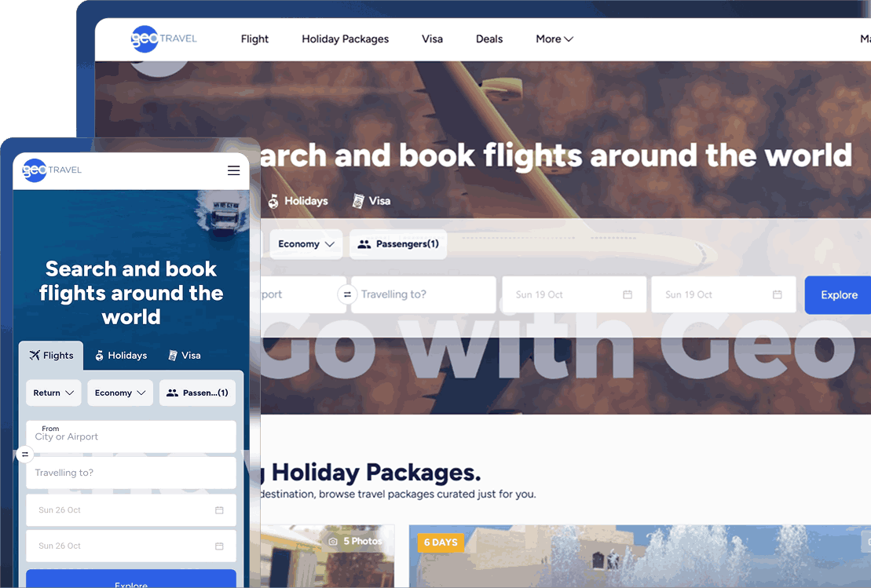Click the swap arrows icon beside Travelling to
Viewport: 871px width, 588px height.
point(347,294)
